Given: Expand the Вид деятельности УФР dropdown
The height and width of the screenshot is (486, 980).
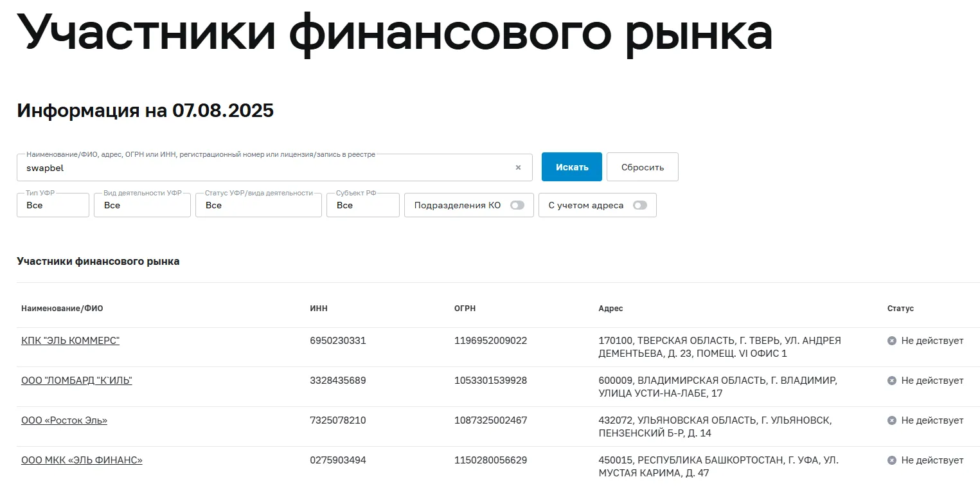Looking at the screenshot, I should (142, 205).
